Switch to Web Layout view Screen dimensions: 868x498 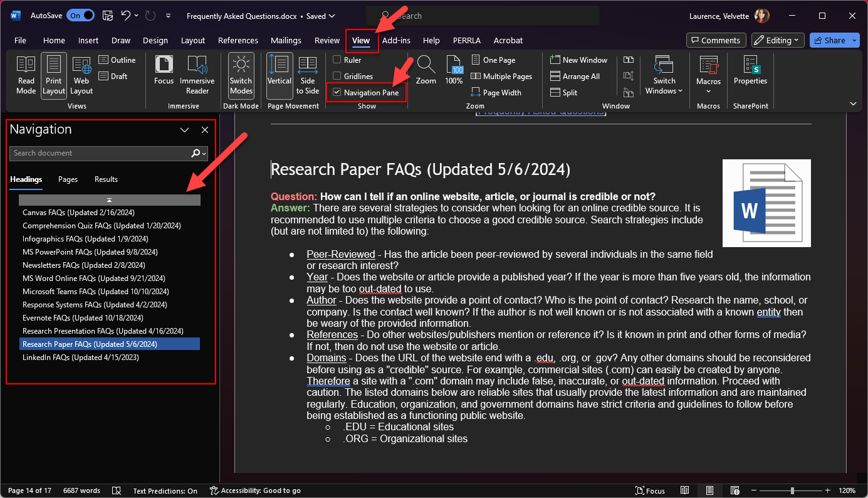tap(81, 75)
